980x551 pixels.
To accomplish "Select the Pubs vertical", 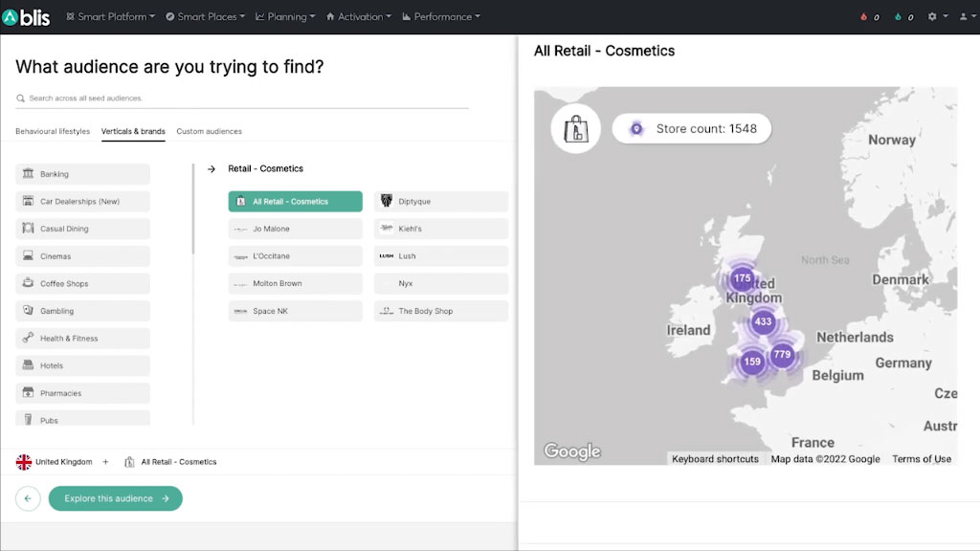I will pos(82,418).
